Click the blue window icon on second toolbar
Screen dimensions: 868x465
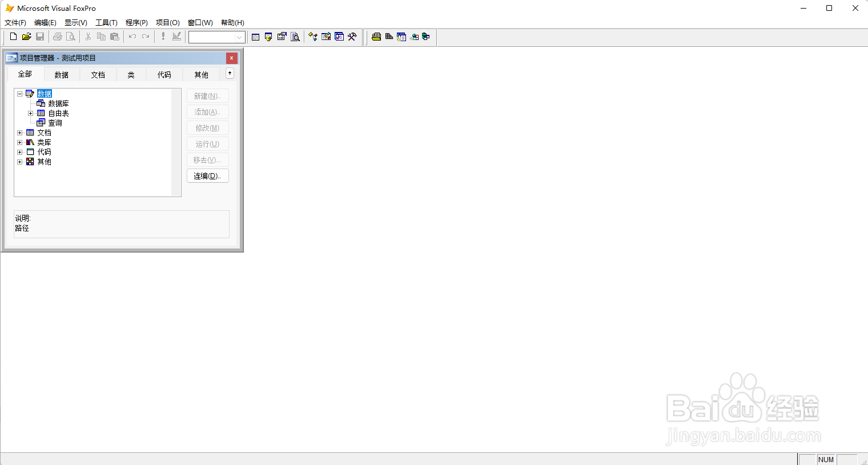[401, 37]
